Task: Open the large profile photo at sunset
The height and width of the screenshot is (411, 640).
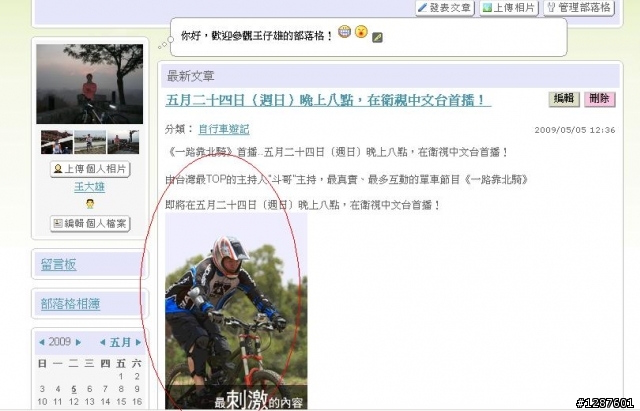Action: click(89, 84)
